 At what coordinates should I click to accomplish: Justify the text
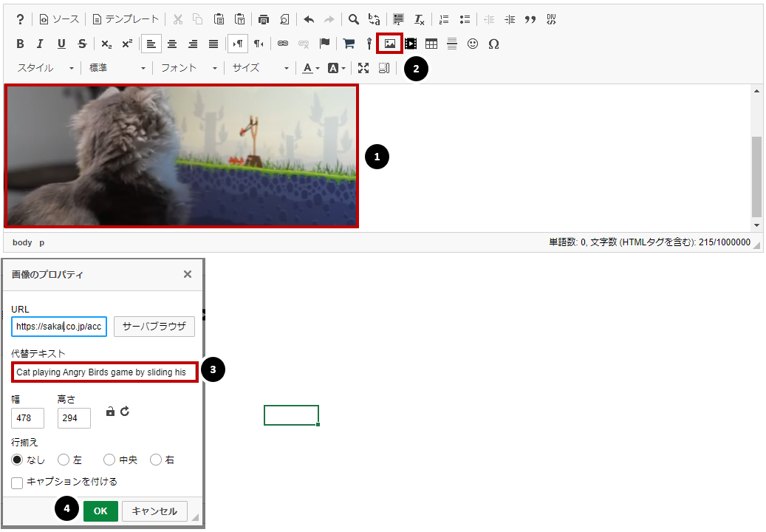pyautogui.click(x=213, y=44)
